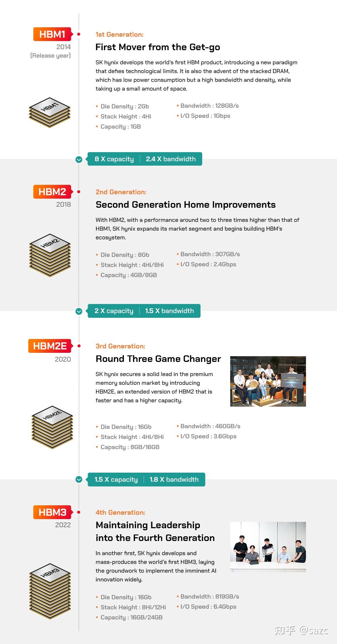Select the orange HBM2E label badge
337x644 pixels.
click(x=50, y=346)
